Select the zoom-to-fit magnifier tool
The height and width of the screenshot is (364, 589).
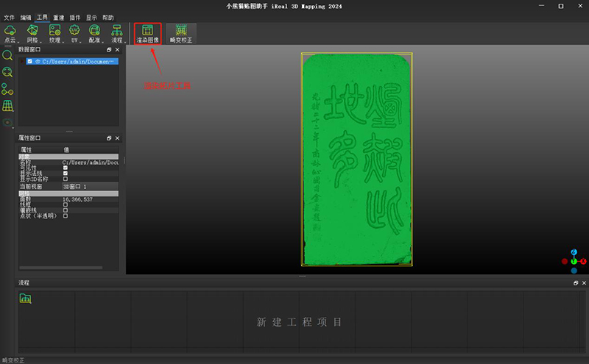tap(7, 72)
